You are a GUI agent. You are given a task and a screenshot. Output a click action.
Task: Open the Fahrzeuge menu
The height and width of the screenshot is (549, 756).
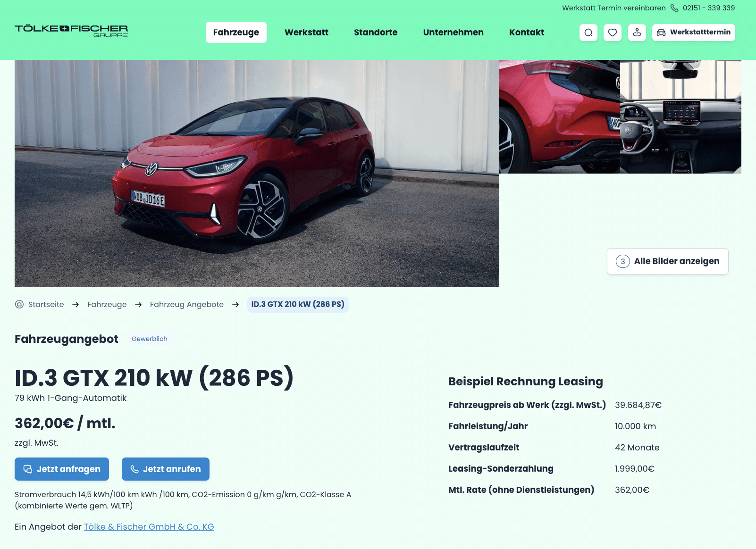pos(236,33)
